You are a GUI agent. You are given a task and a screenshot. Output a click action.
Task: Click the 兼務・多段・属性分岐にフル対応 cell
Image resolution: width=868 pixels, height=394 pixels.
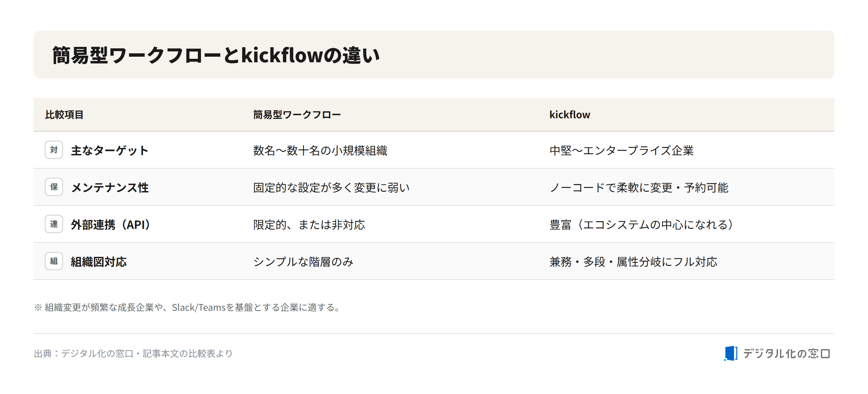point(633,262)
